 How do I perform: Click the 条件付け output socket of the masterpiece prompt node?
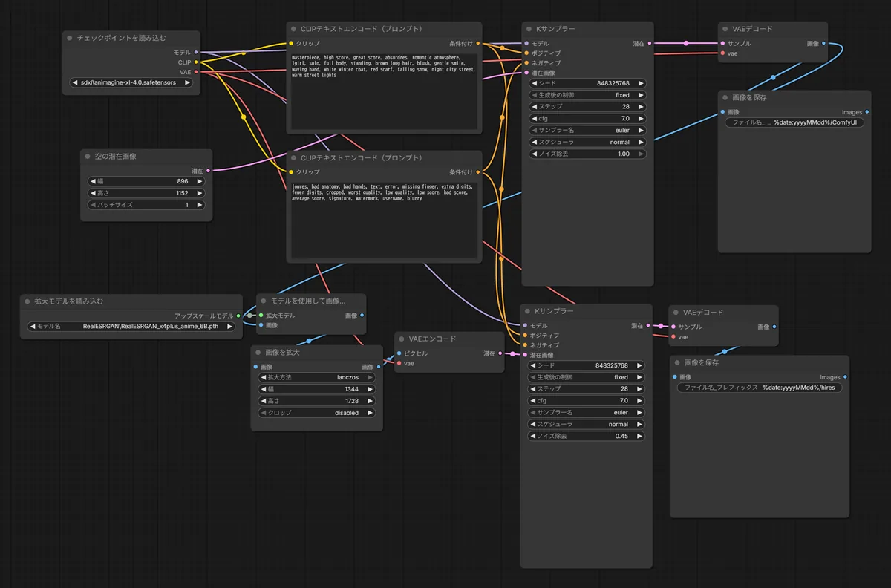tap(478, 44)
